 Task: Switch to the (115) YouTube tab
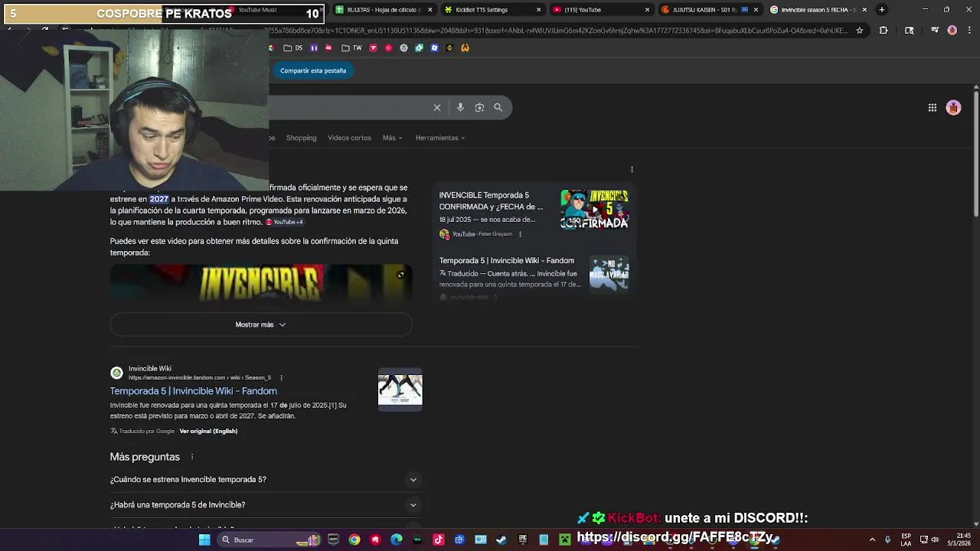tap(601, 10)
